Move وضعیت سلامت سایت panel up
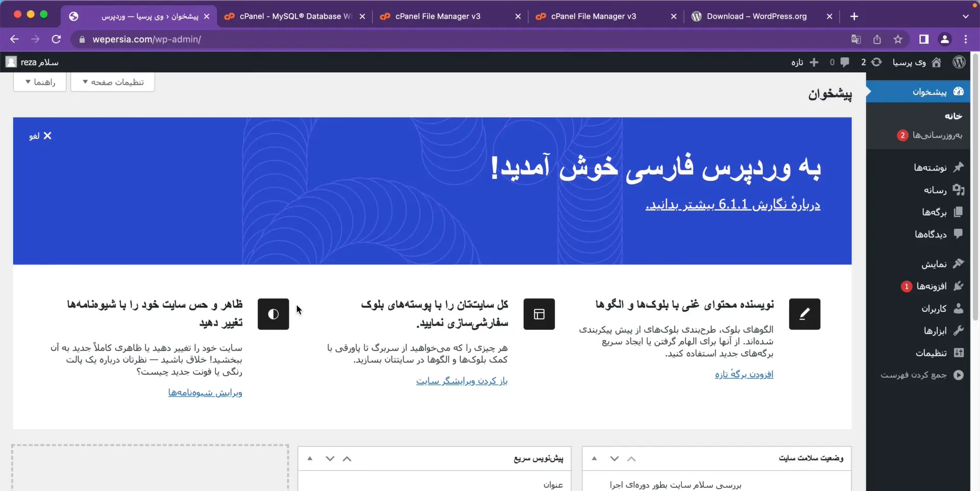 point(631,458)
